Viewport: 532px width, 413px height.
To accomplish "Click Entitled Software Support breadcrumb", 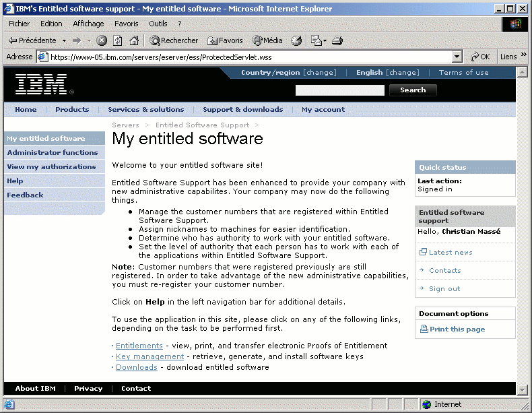I will (x=202, y=125).
